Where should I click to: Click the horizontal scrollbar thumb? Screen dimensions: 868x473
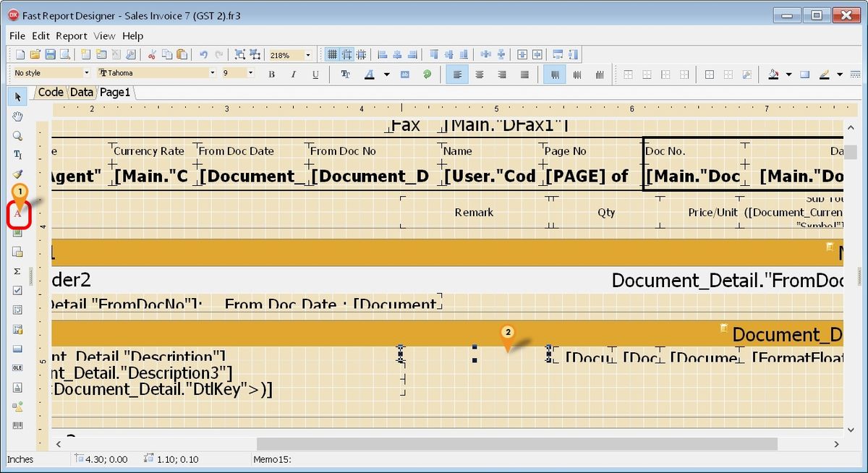(516, 443)
